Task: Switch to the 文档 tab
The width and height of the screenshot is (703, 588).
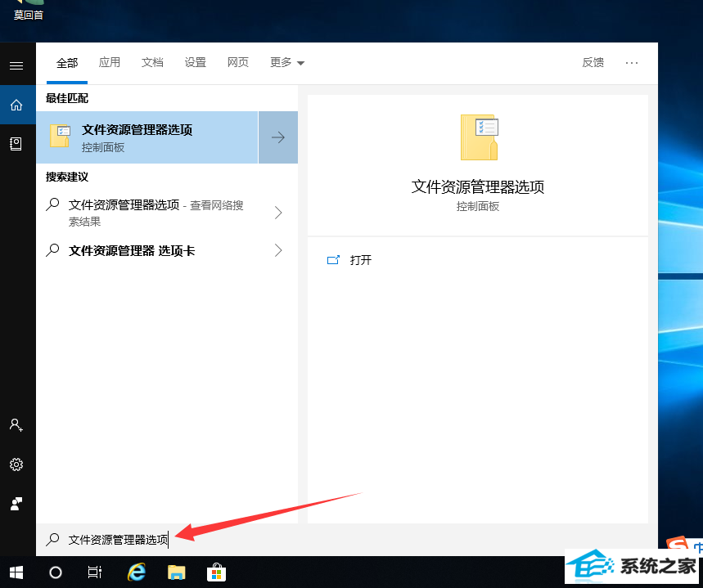Action: point(152,62)
